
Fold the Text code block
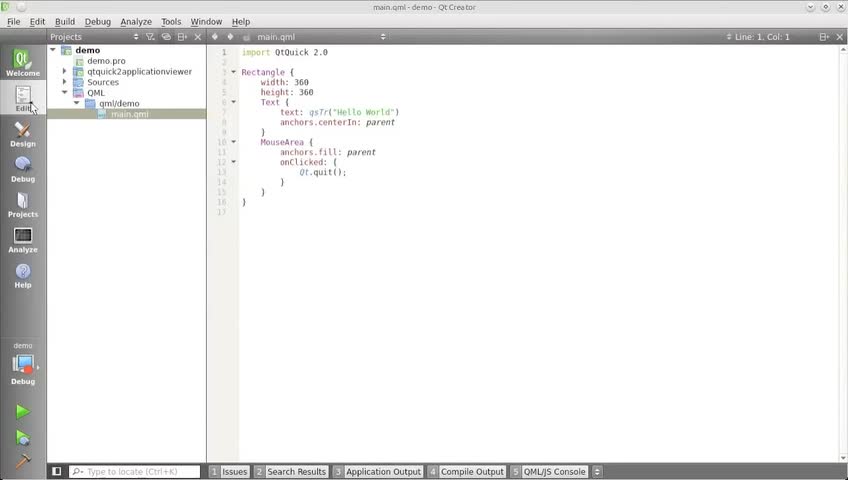point(234,102)
